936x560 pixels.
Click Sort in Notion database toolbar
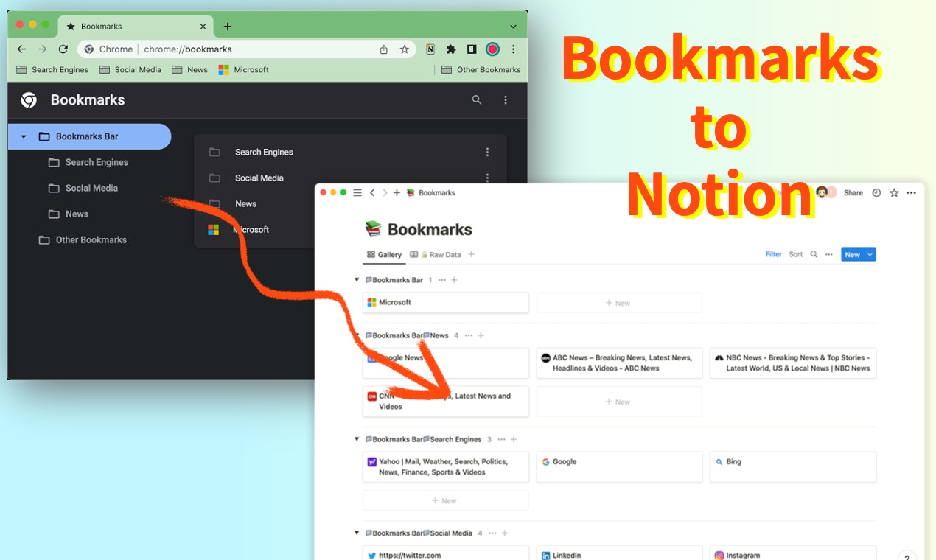(x=796, y=254)
